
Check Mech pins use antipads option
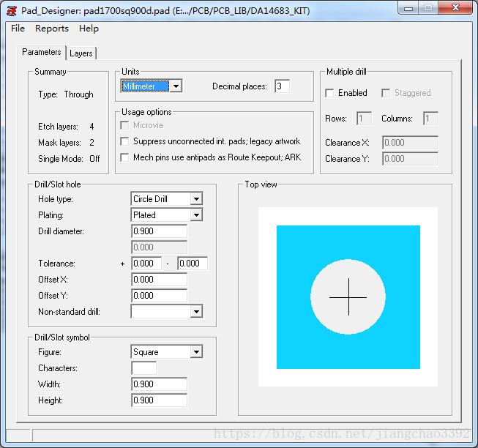coord(125,157)
